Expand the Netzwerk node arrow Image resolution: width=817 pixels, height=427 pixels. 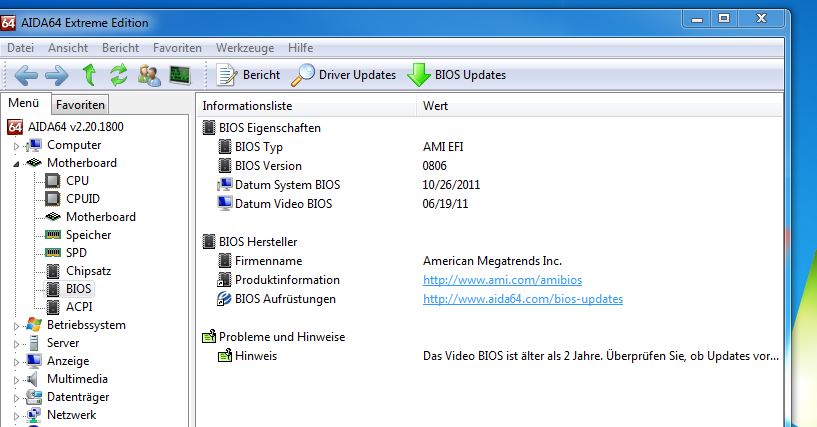[x=16, y=416]
